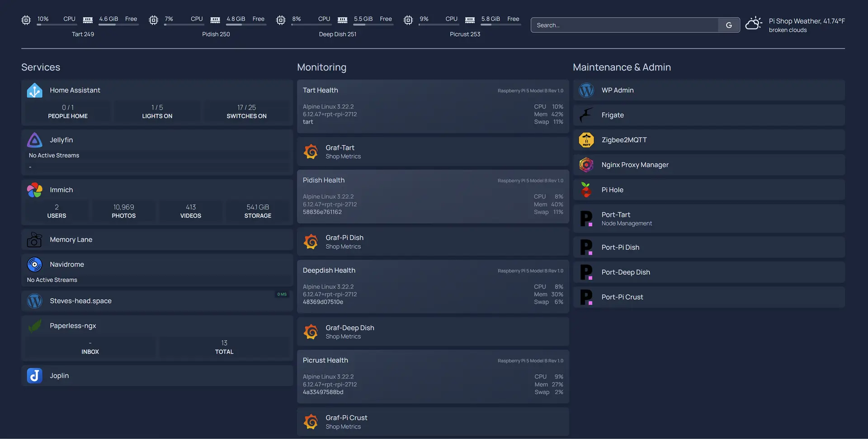Click Pi Shop Weather temperature text

click(807, 21)
